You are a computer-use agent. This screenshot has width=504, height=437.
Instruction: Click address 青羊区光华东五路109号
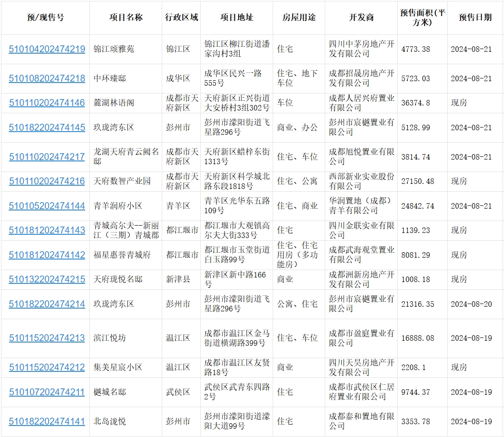coord(237,205)
